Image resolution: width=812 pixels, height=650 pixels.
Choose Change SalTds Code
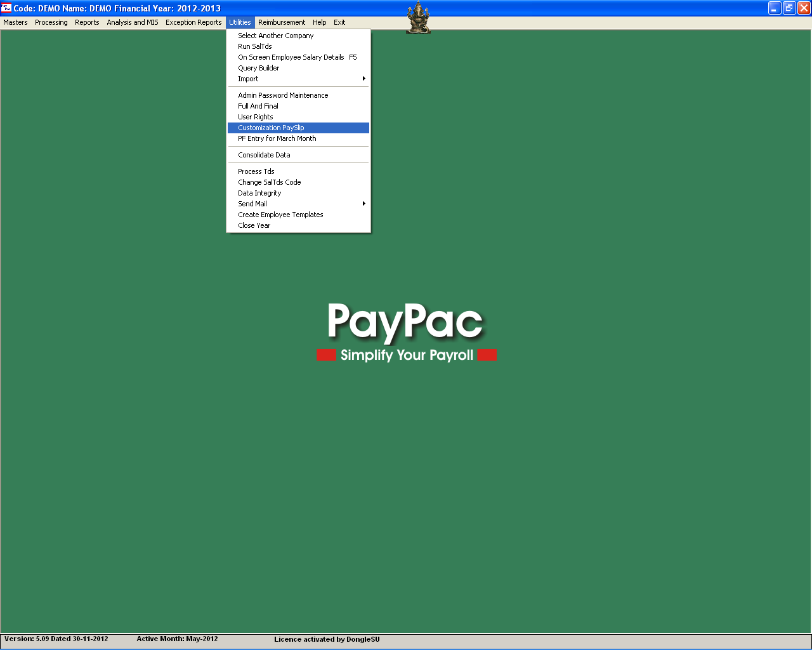298,182
